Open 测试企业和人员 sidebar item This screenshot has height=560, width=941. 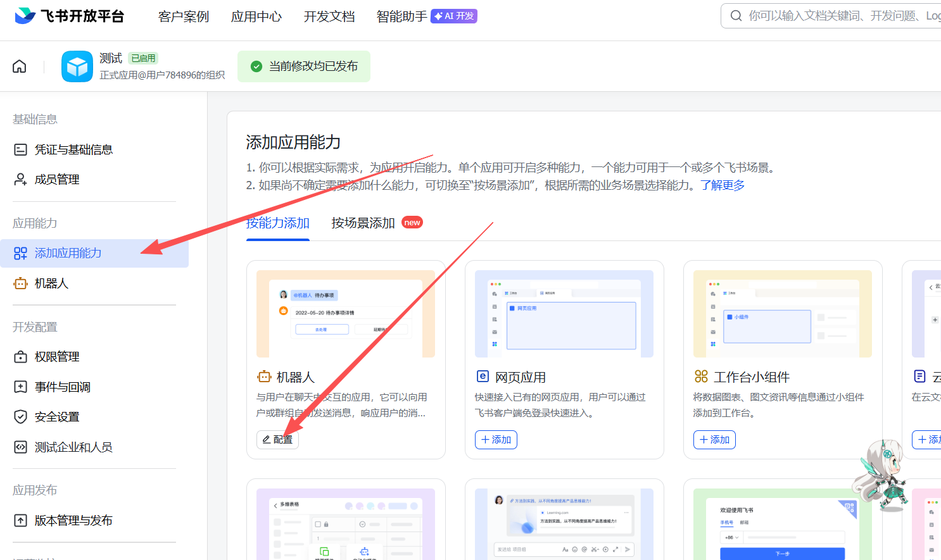(94, 447)
